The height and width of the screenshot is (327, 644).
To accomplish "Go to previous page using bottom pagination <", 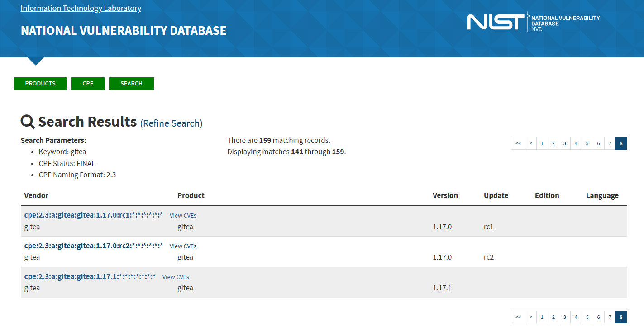I will click(x=531, y=317).
